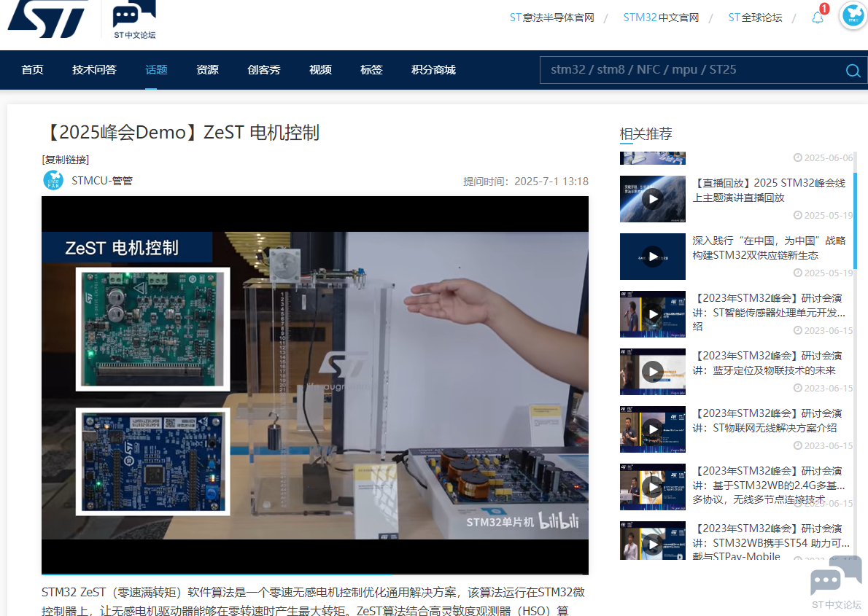Open 积分商城 navigation item
868x616 pixels.
coord(433,70)
